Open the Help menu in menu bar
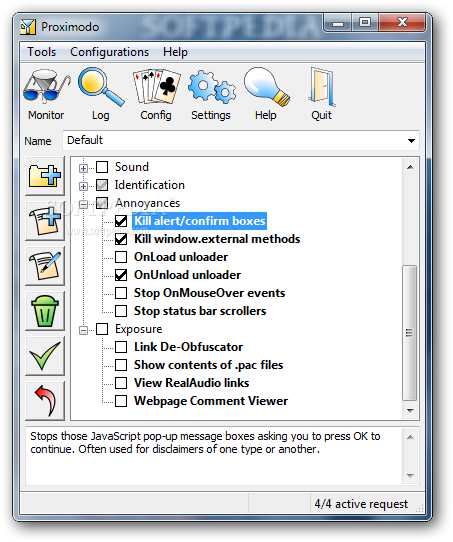453x542 pixels. (176, 52)
